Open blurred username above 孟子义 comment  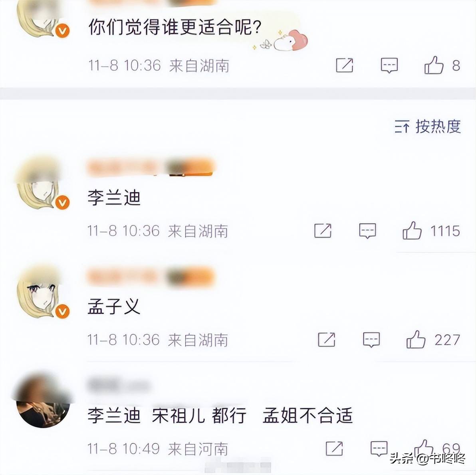pos(151,277)
